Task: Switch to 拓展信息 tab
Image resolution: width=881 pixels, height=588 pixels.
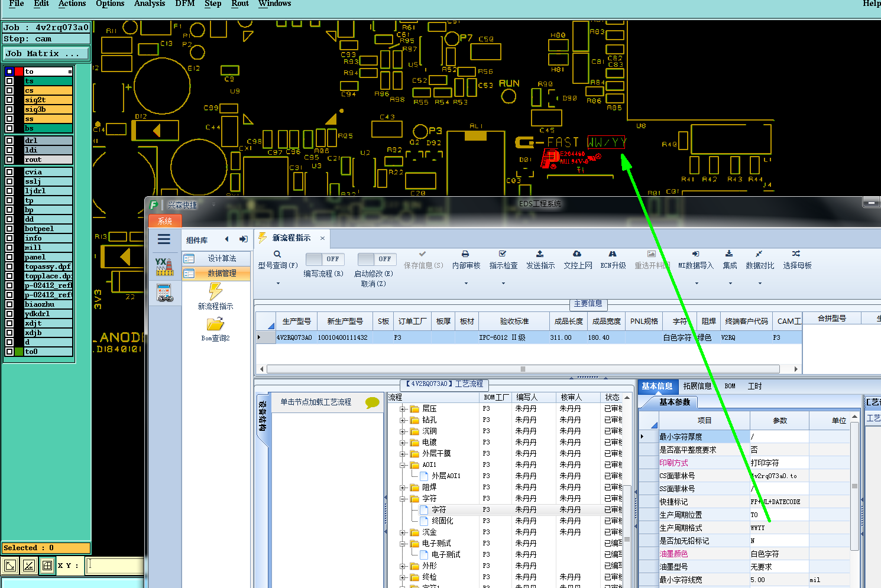Action: 698,386
